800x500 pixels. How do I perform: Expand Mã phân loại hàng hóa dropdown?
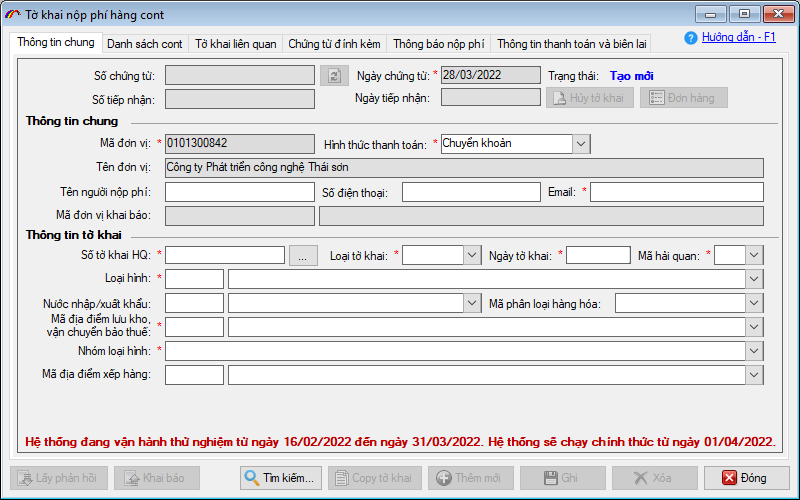754,303
